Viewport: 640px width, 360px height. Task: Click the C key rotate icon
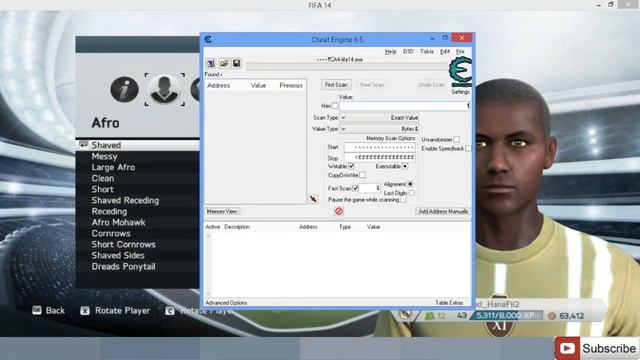(x=169, y=311)
